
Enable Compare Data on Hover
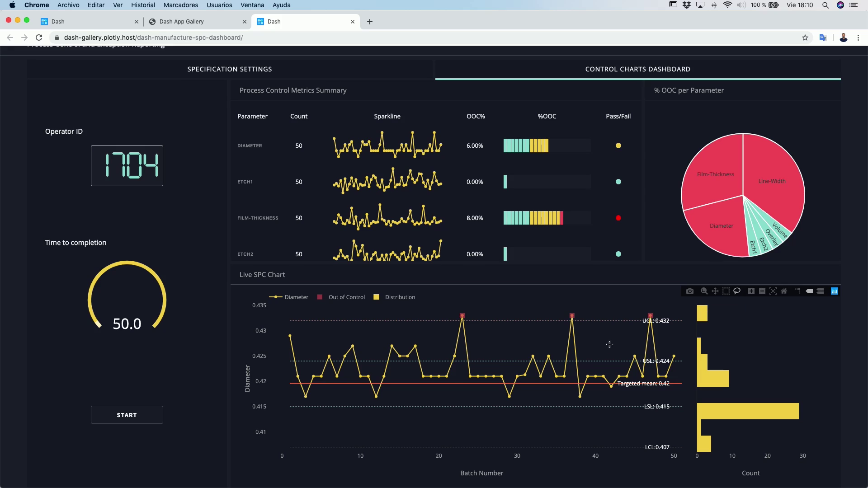[821, 291]
